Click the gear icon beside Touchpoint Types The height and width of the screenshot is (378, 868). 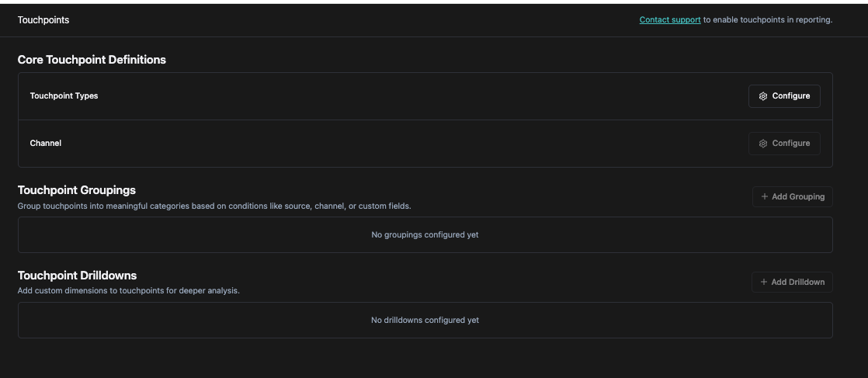click(x=763, y=96)
